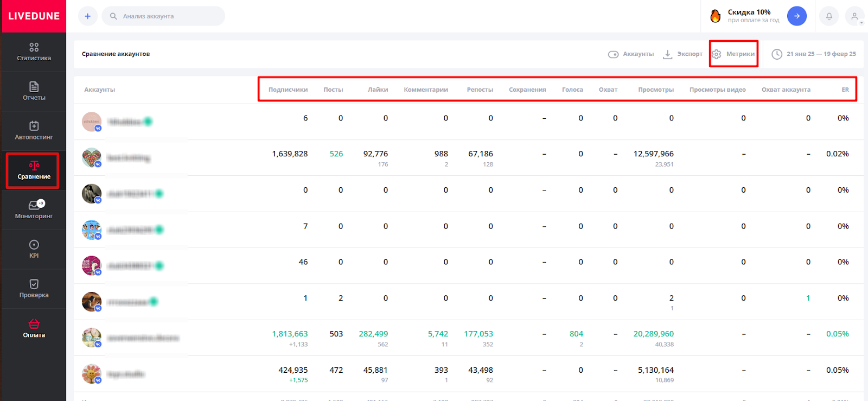
Task: Click the flame discount icon
Action: tap(716, 16)
